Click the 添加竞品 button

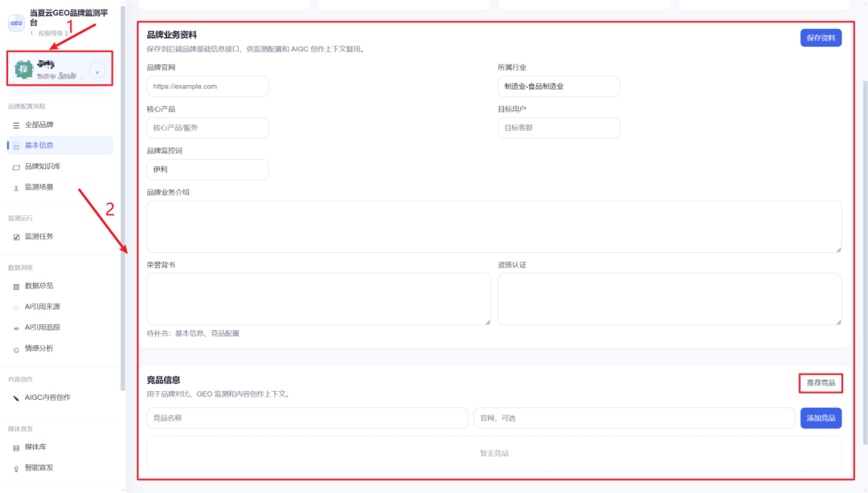tap(821, 418)
